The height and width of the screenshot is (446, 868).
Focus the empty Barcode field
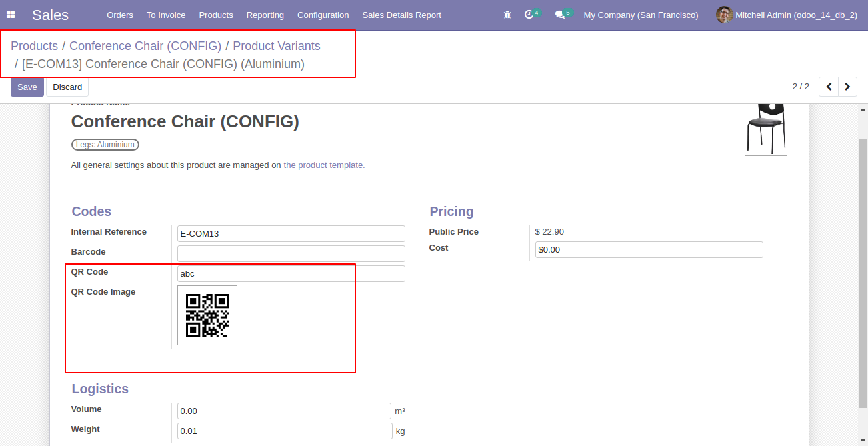tap(291, 253)
